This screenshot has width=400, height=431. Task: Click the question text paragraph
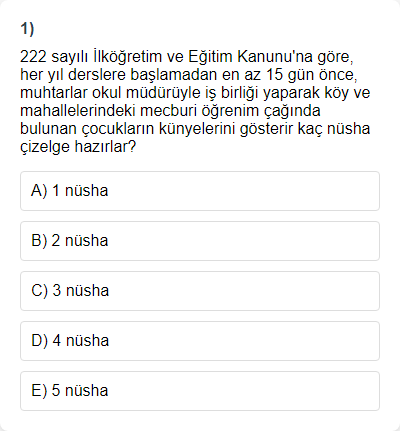coord(195,101)
